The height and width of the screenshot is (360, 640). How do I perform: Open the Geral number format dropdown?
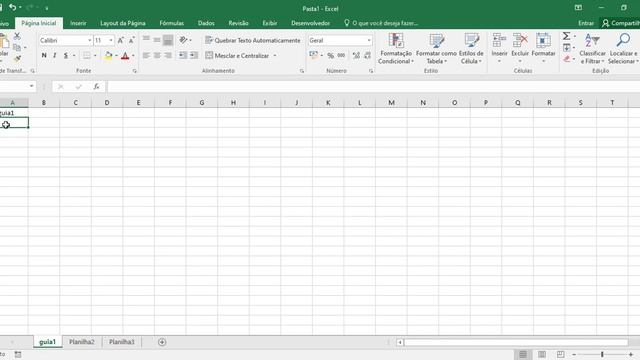tap(369, 40)
